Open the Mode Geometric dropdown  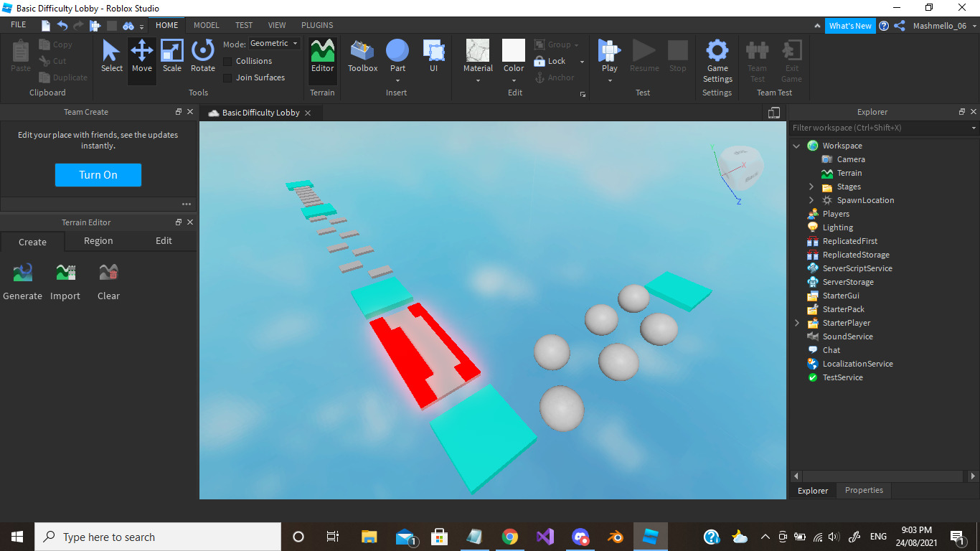point(275,44)
